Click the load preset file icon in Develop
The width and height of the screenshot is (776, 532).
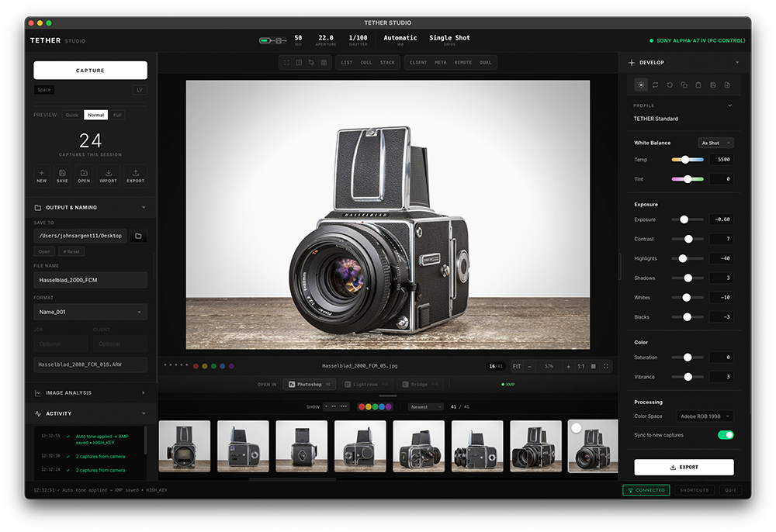click(x=727, y=85)
